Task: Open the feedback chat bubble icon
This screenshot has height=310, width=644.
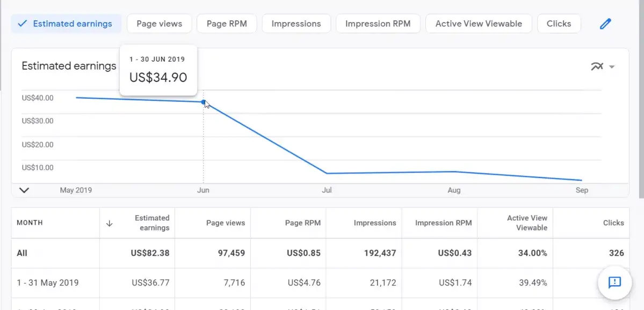Action: click(614, 282)
